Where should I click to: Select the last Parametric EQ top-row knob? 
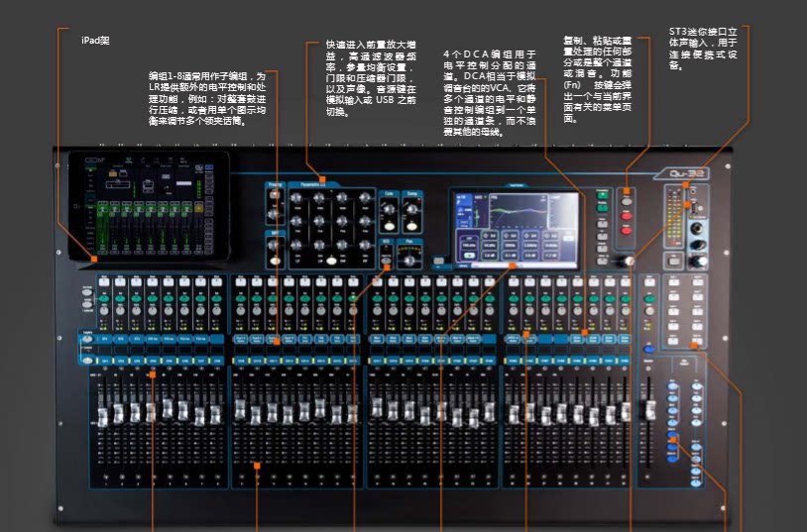click(365, 198)
